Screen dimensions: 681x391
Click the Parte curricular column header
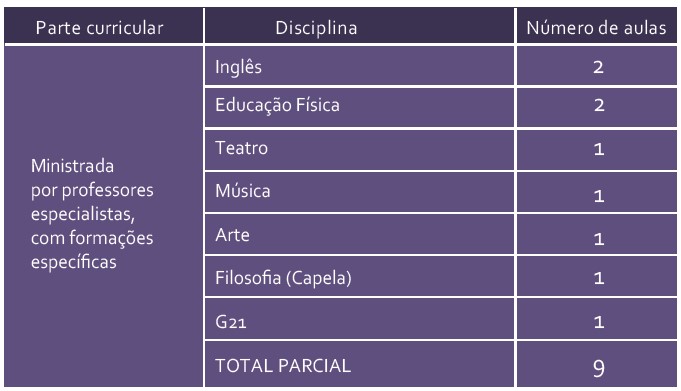103,26
